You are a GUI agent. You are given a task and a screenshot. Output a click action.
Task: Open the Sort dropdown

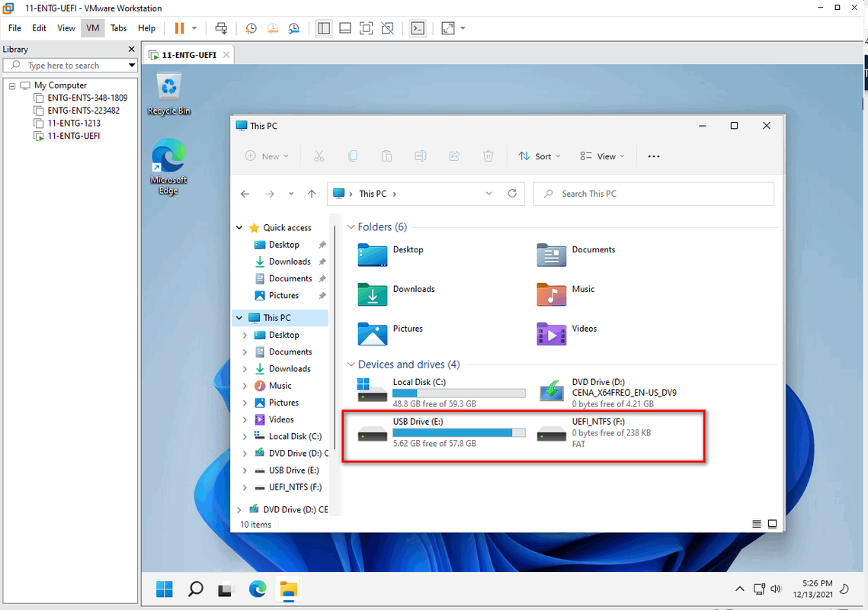(x=540, y=156)
